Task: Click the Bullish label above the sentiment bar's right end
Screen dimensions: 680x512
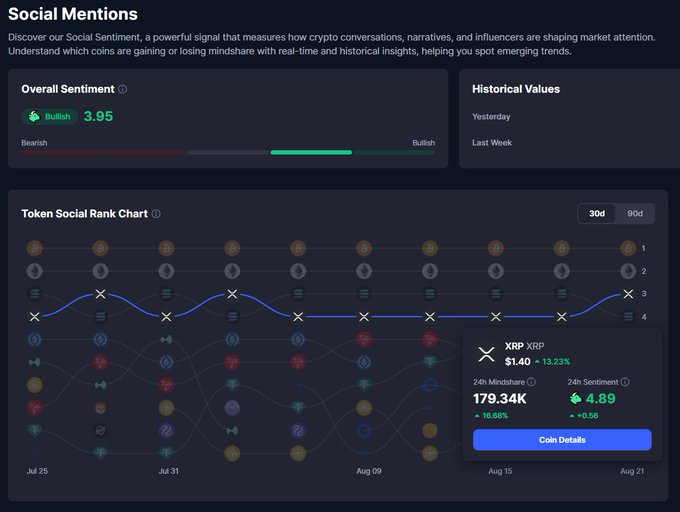Action: coord(423,143)
